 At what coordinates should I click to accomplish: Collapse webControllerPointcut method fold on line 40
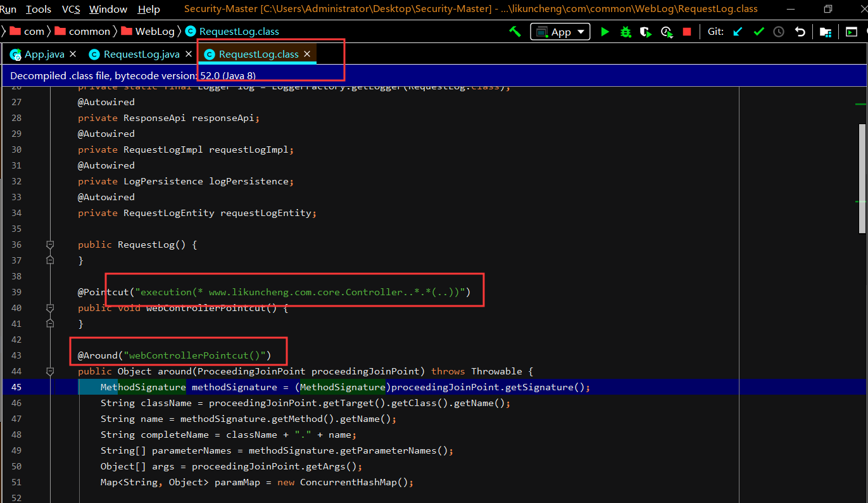tap(51, 308)
